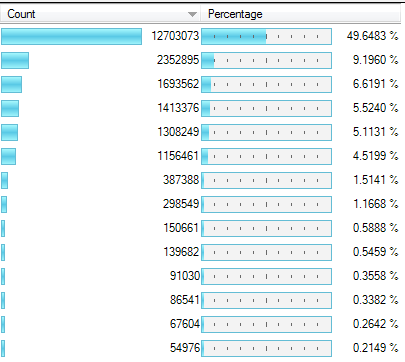Screen dimensions: 405x362
Task: Select count value 2352895
Action: point(178,60)
